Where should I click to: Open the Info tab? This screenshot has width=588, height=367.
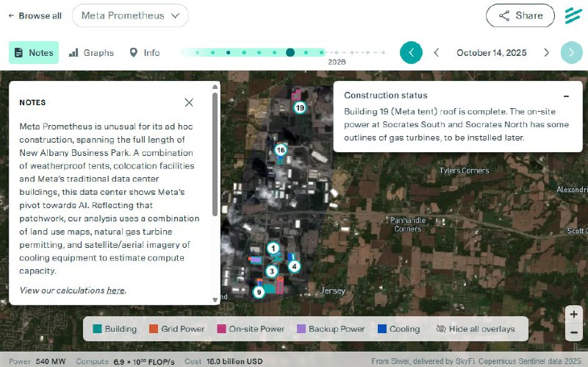pyautogui.click(x=144, y=52)
